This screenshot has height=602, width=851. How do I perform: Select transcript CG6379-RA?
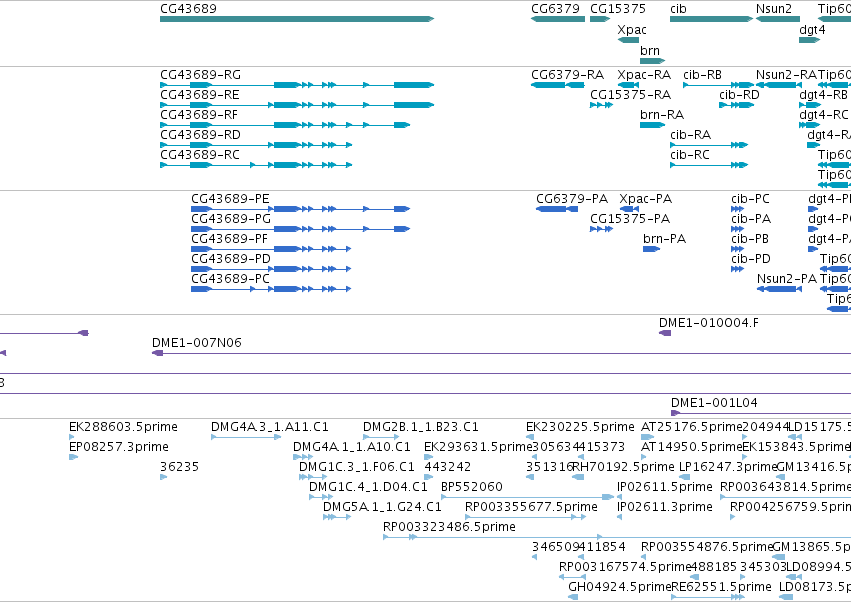click(558, 85)
